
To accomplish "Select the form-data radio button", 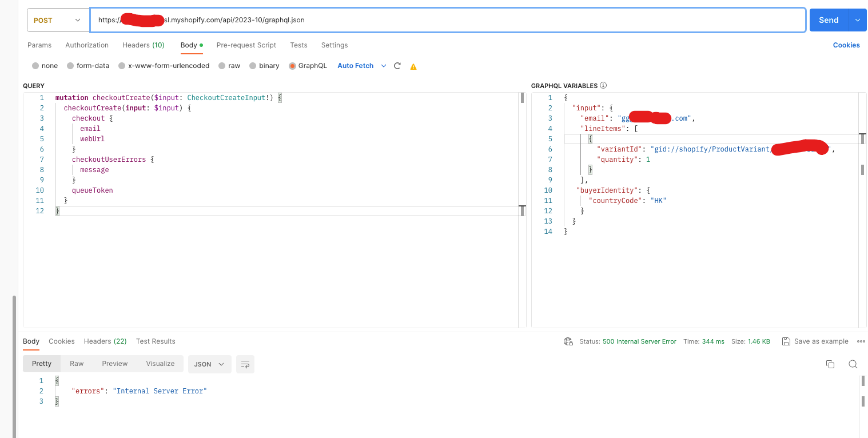I will click(x=70, y=66).
